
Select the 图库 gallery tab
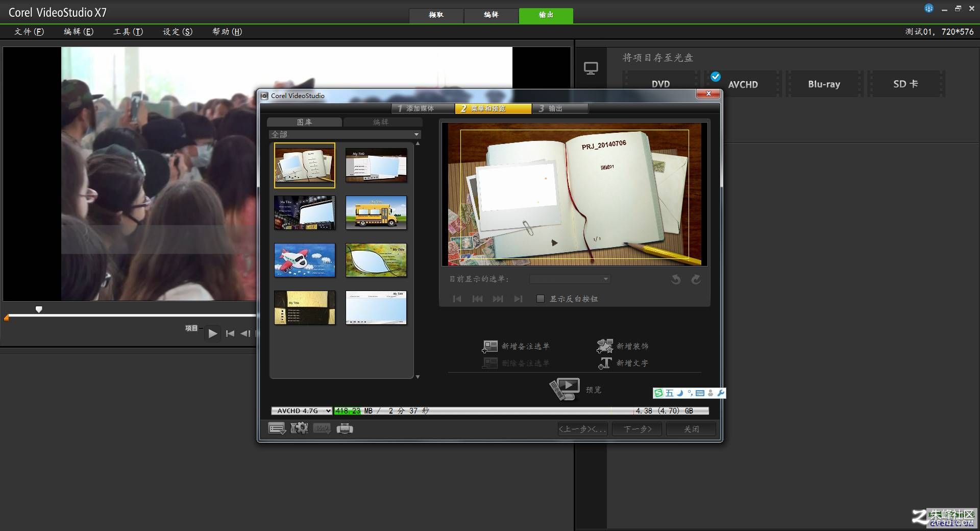[304, 123]
